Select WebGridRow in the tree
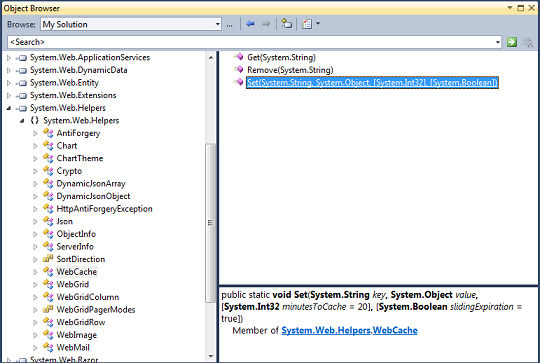 click(x=81, y=322)
